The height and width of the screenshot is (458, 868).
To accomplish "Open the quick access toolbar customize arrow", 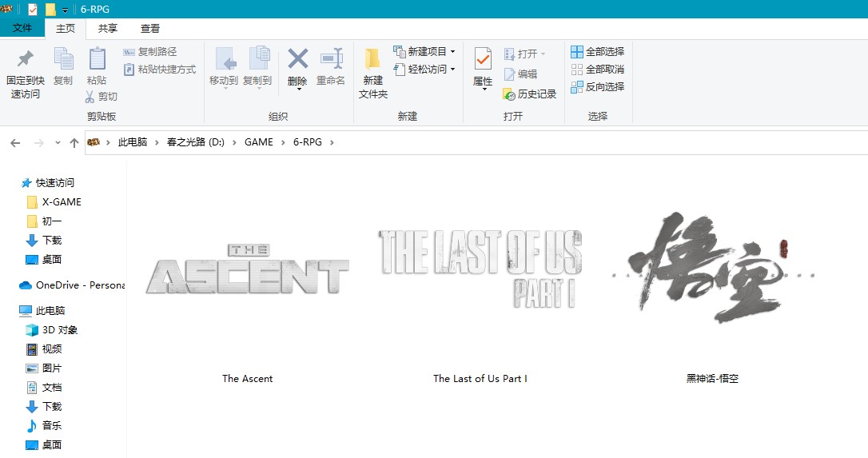I will point(65,10).
